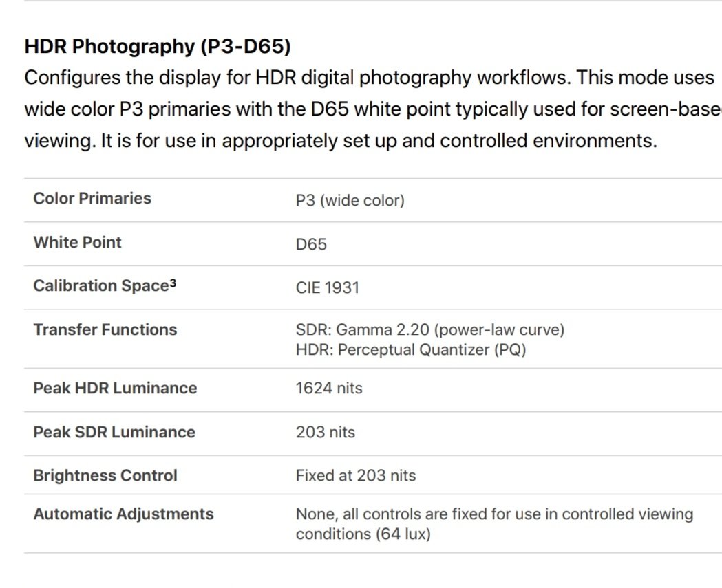722x588 pixels.
Task: Click the HDR Photography (P3-D65) heading
Action: coord(158,47)
